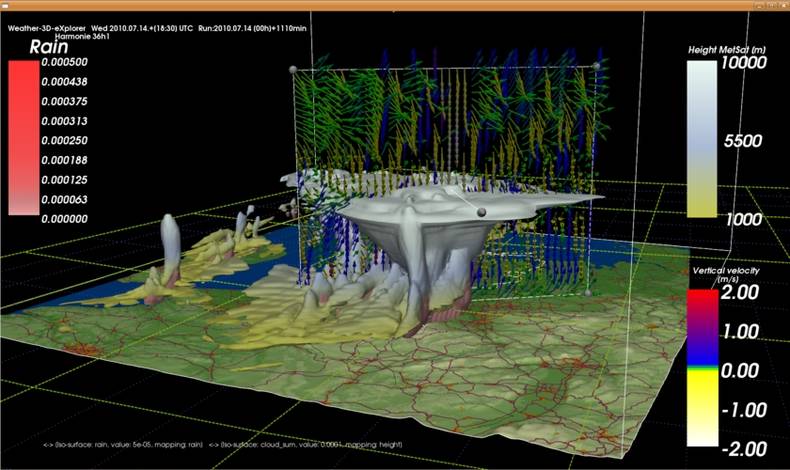Click the Vertical velocity color bar
The width and height of the screenshot is (790, 470).
point(702,368)
